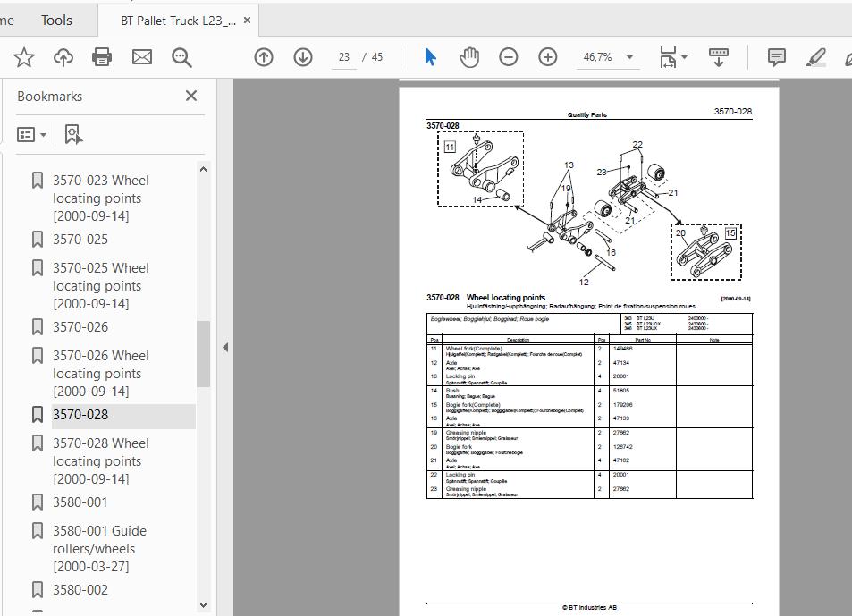Open bookmark 3570-025 Wheel locating points
852x616 pixels.
pos(101,286)
